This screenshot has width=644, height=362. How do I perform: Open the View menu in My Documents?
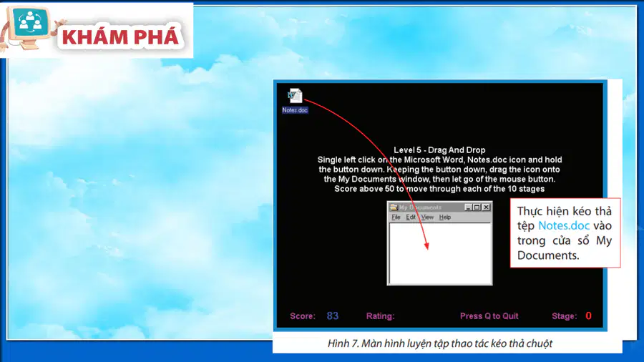pos(427,217)
